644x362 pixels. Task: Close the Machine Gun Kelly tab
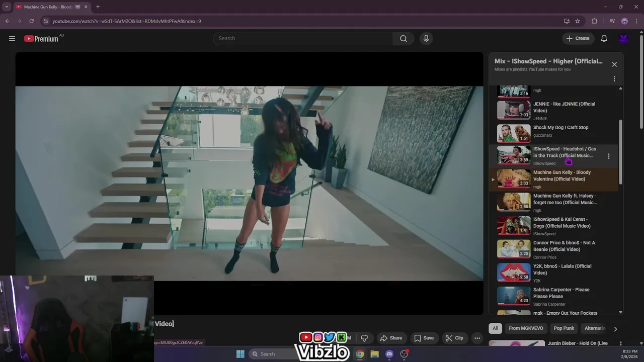tap(86, 7)
